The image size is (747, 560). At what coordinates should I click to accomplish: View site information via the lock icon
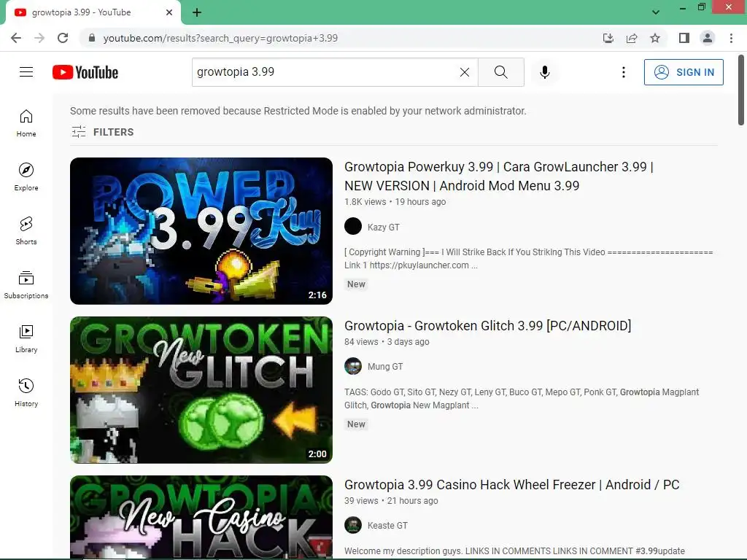coord(92,38)
